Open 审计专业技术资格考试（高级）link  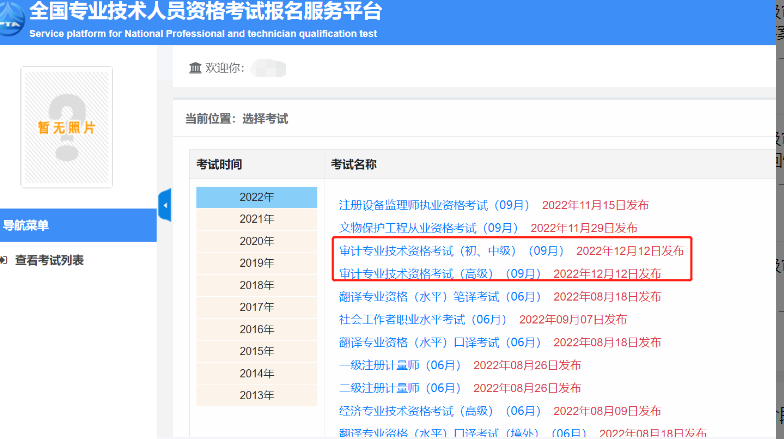(440, 273)
